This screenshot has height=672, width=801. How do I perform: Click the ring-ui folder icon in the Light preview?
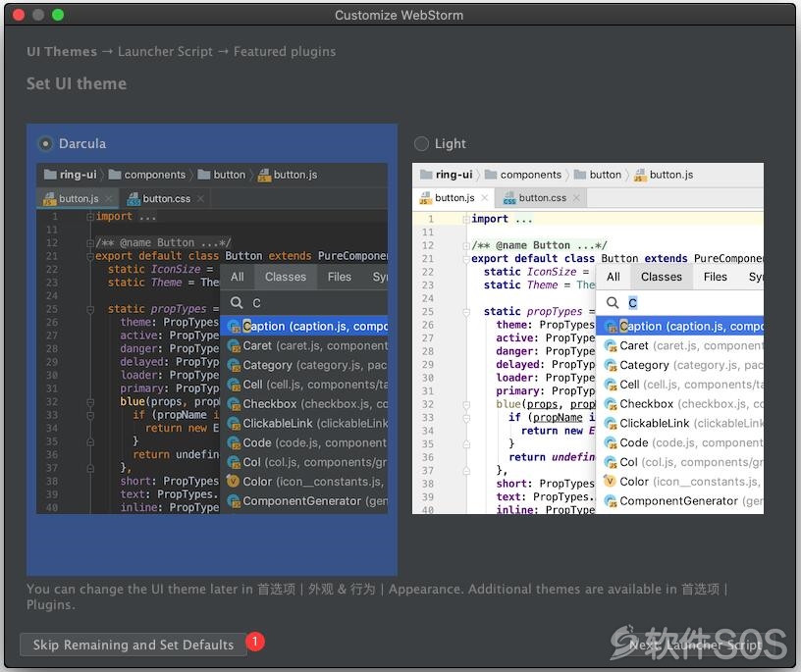pyautogui.click(x=426, y=175)
